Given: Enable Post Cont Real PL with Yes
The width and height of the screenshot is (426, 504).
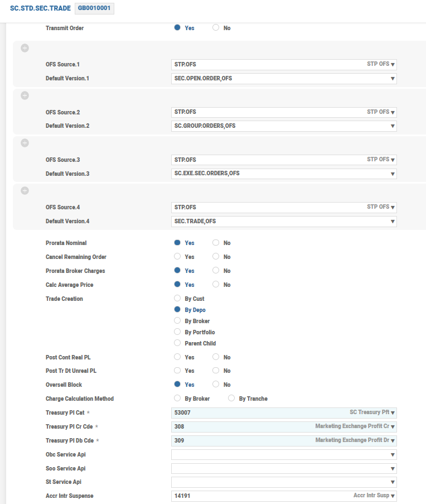Looking at the screenshot, I should pyautogui.click(x=177, y=357).
